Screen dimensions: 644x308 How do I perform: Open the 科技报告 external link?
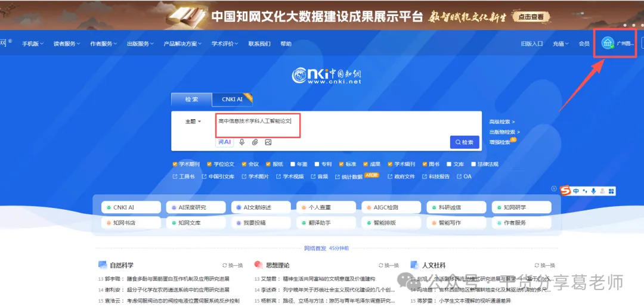pyautogui.click(x=436, y=176)
